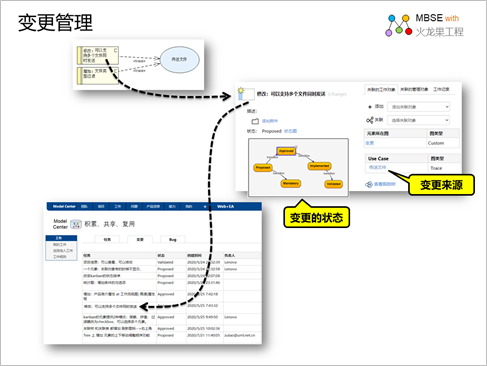Open the blue state diagram link beside Proposed

[290, 131]
